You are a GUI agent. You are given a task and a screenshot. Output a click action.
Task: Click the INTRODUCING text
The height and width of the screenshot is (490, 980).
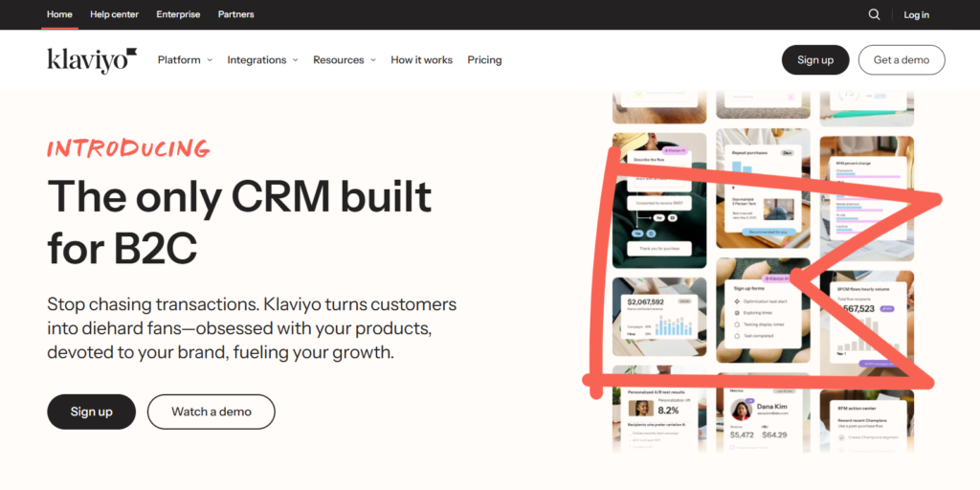pyautogui.click(x=128, y=148)
